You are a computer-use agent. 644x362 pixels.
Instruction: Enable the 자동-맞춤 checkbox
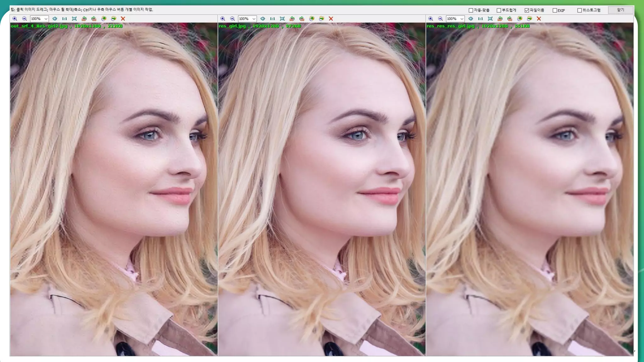coord(471,10)
